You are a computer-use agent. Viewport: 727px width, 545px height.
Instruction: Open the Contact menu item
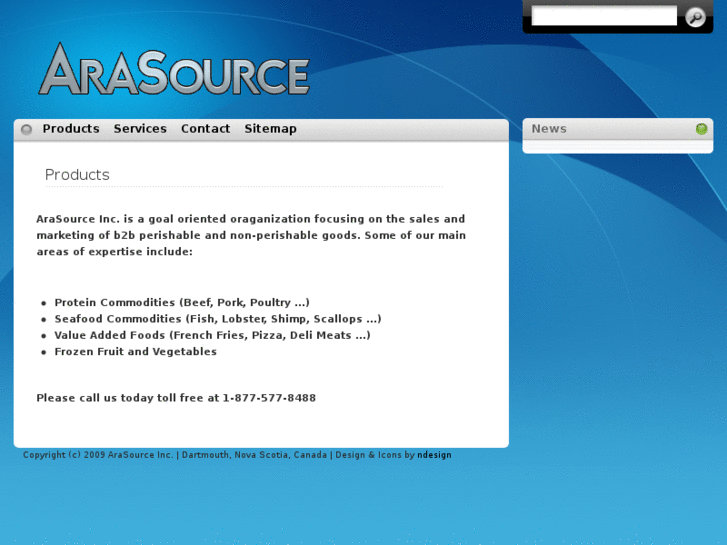(205, 128)
